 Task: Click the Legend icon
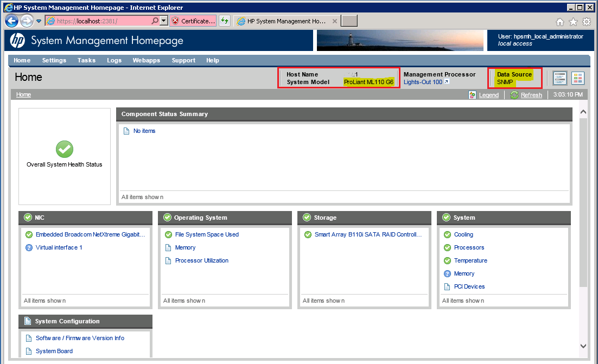[x=473, y=95]
